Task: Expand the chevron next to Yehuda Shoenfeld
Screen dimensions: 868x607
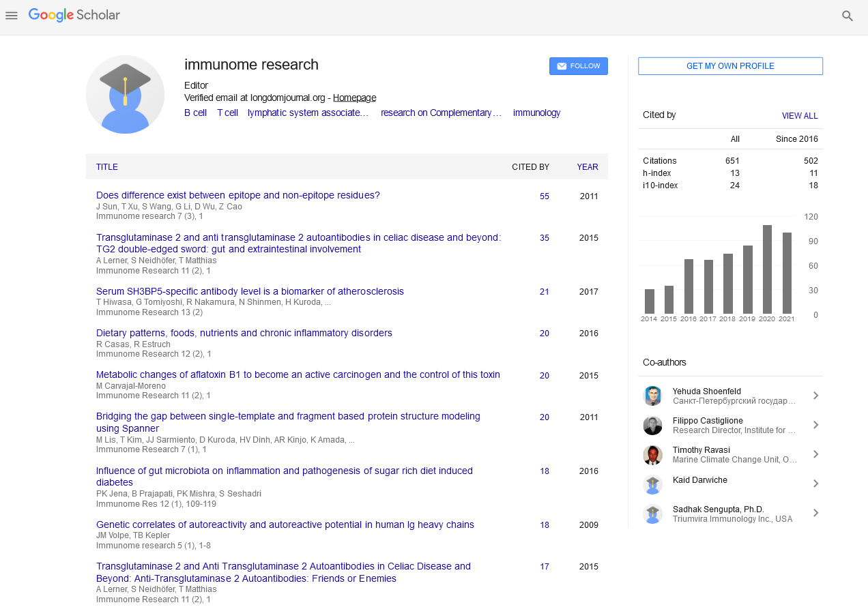Action: 815,396
